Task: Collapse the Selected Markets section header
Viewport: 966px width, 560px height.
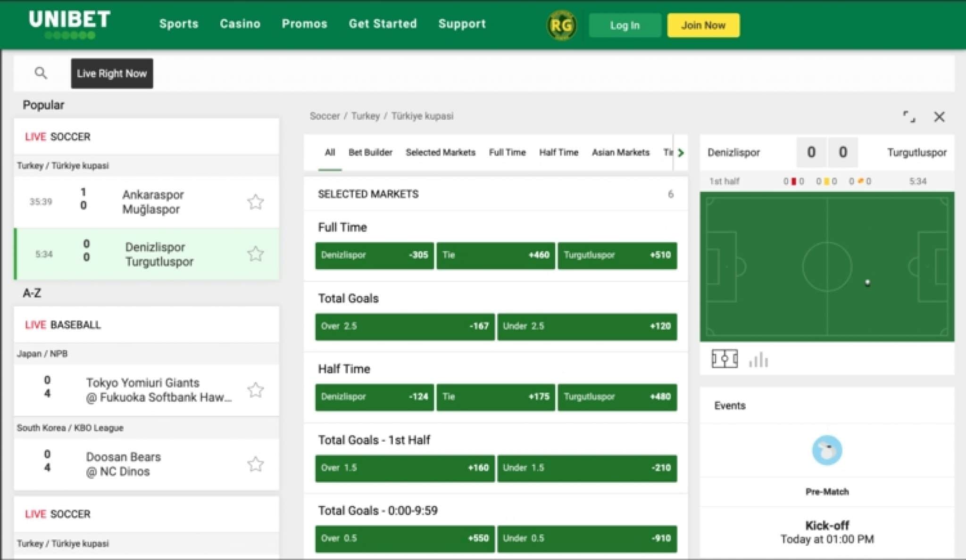Action: point(496,194)
